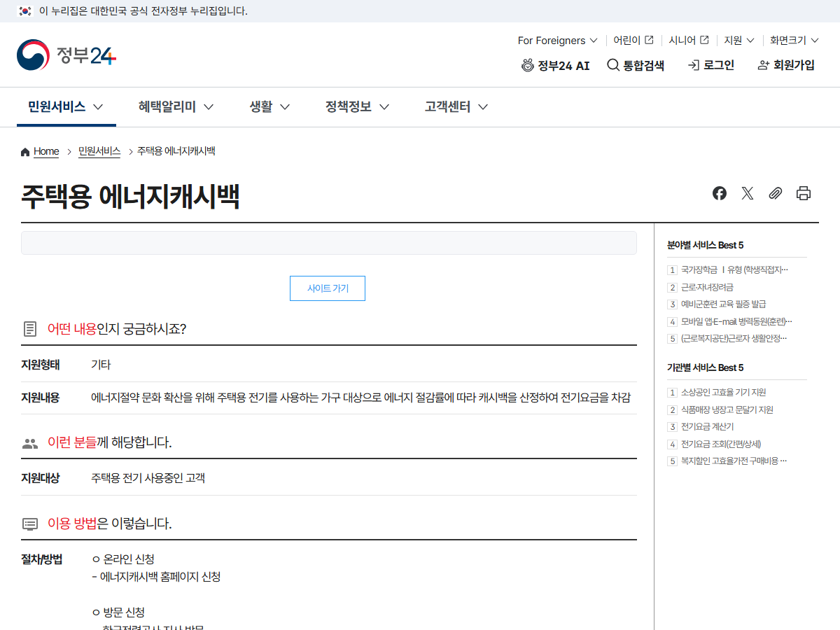
Task: Share page on X icon
Action: [748, 193]
